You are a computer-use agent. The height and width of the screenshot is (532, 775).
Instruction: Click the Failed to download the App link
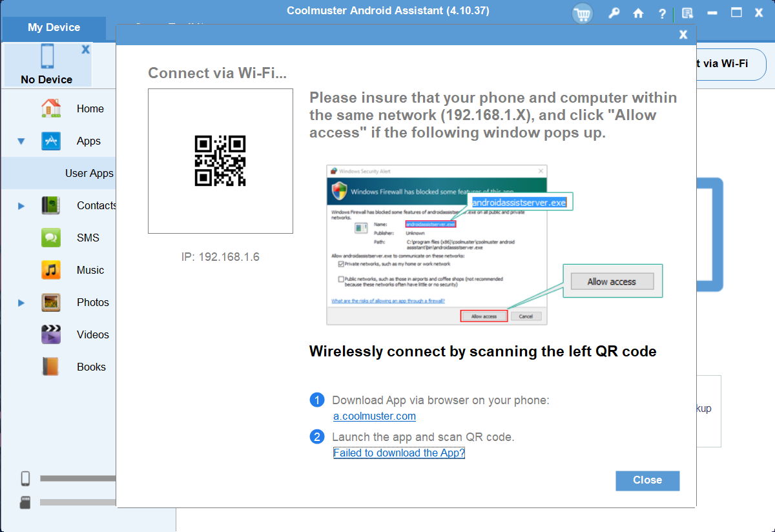click(x=399, y=453)
